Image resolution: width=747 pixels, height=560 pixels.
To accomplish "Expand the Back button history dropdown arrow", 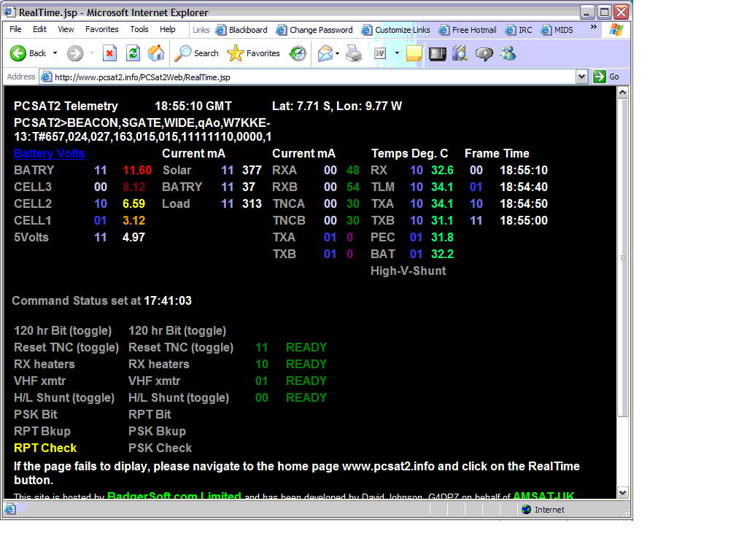I will tap(55, 53).
